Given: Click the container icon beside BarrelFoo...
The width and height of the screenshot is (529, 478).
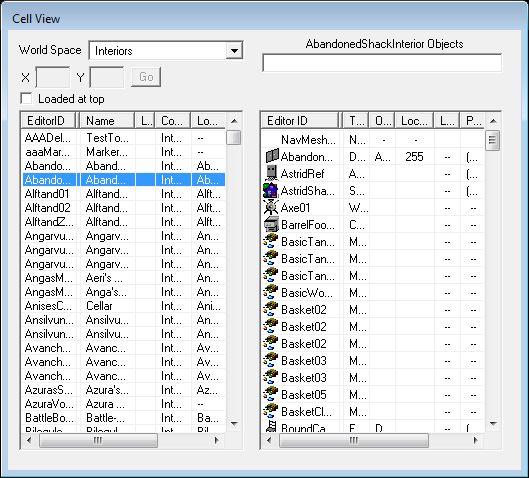Looking at the screenshot, I should point(271,224).
